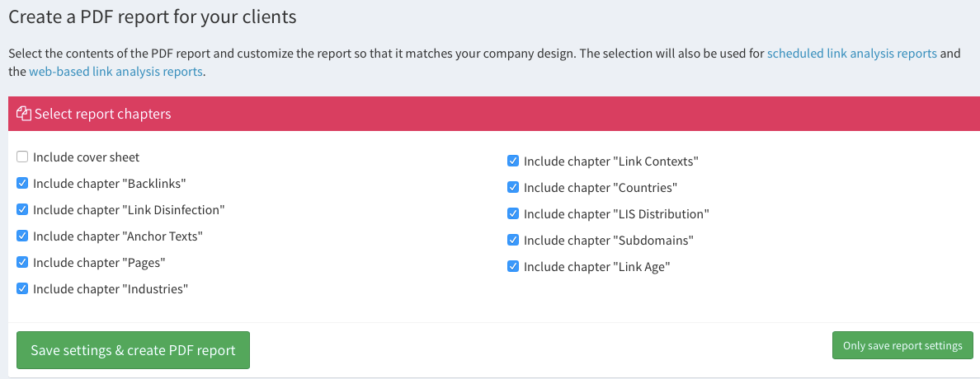Toggle the "Link Age" chapter checkbox
This screenshot has height=379, width=980.
pyautogui.click(x=513, y=266)
